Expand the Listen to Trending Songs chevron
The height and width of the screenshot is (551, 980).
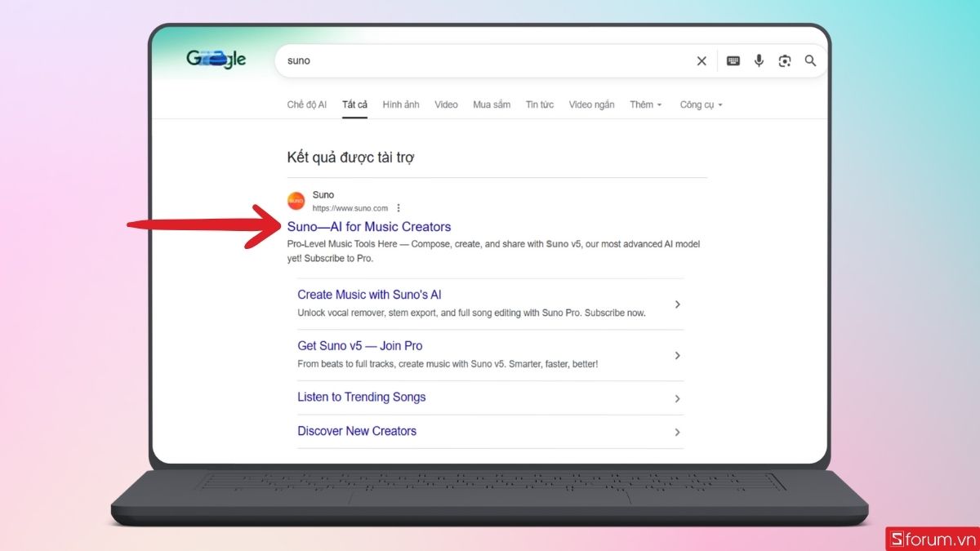(678, 398)
